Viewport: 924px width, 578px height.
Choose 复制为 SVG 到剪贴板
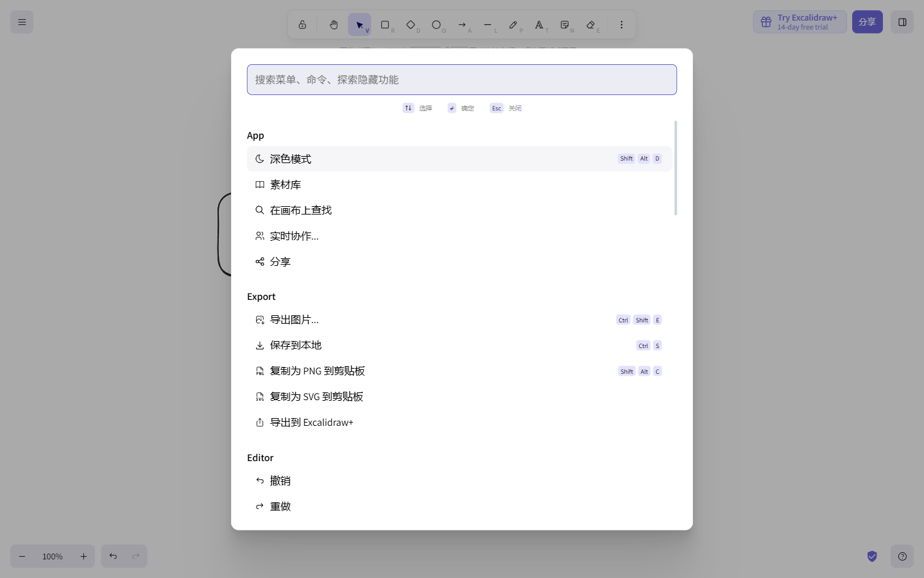[459, 397]
